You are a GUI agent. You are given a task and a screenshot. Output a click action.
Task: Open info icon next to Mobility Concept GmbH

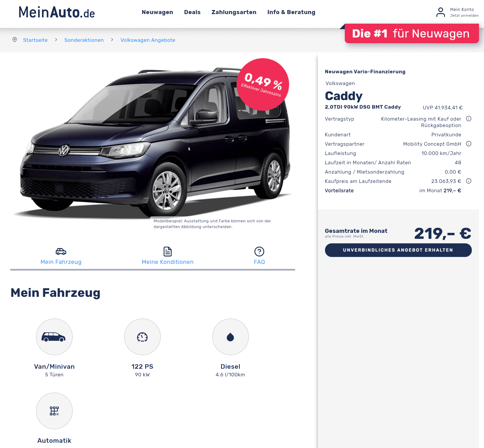(x=468, y=144)
